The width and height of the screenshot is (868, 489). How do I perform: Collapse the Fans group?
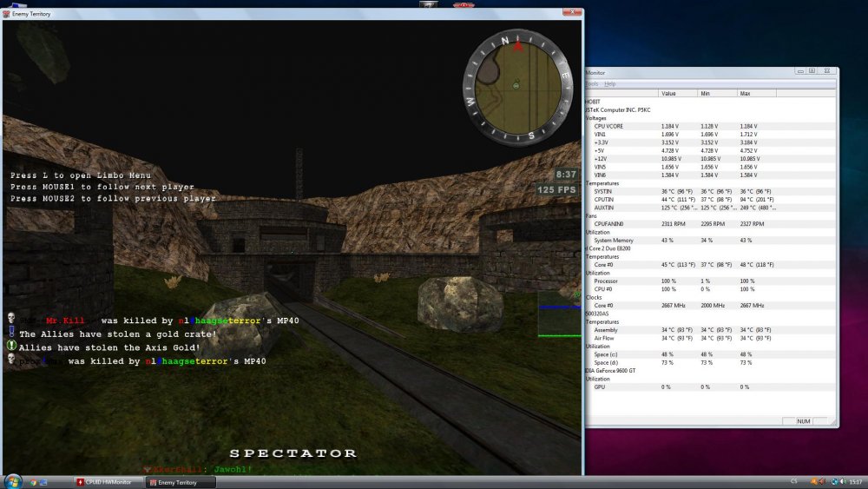592,216
